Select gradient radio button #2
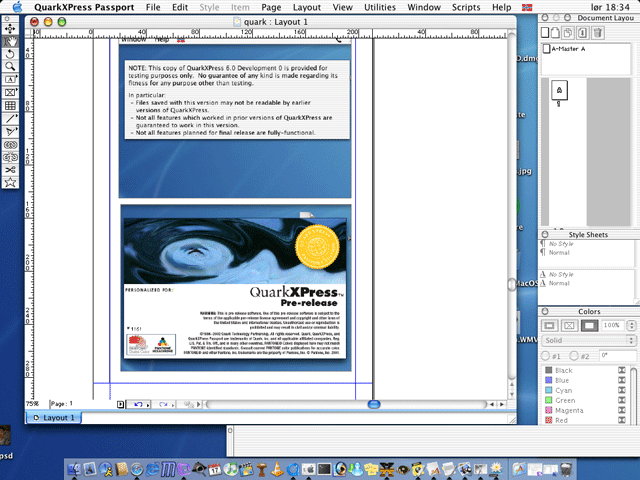Image resolution: width=640 pixels, height=480 pixels. point(574,356)
